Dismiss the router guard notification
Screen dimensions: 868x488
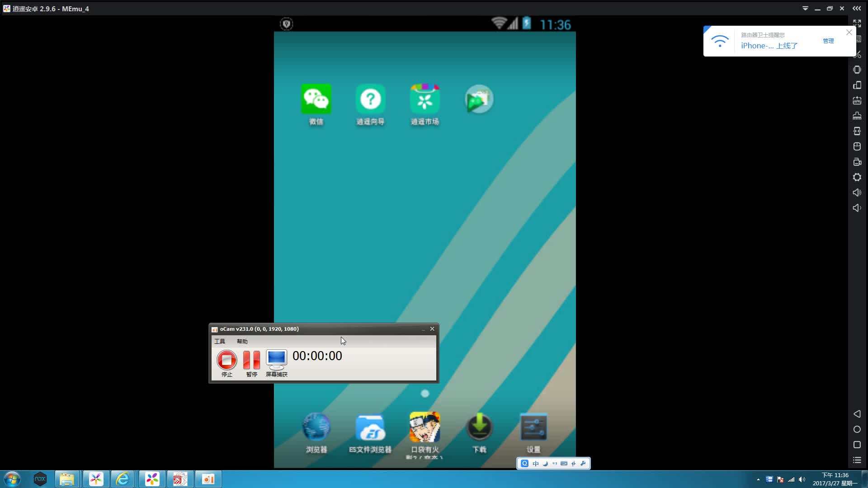click(849, 33)
